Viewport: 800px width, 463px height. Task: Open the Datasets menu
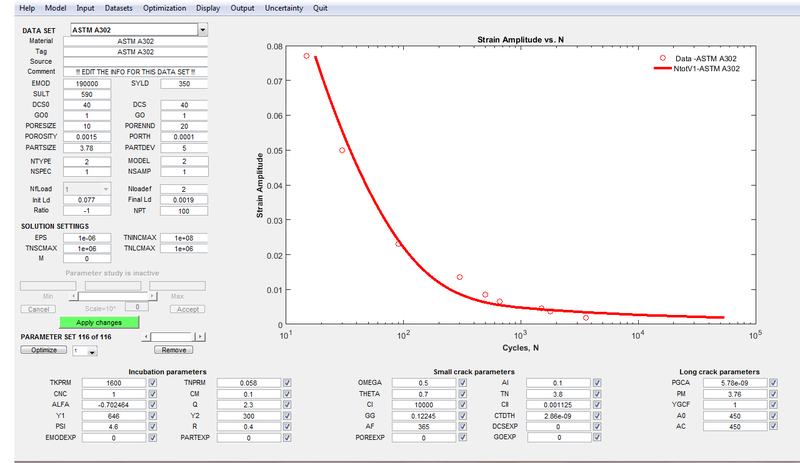coord(118,8)
